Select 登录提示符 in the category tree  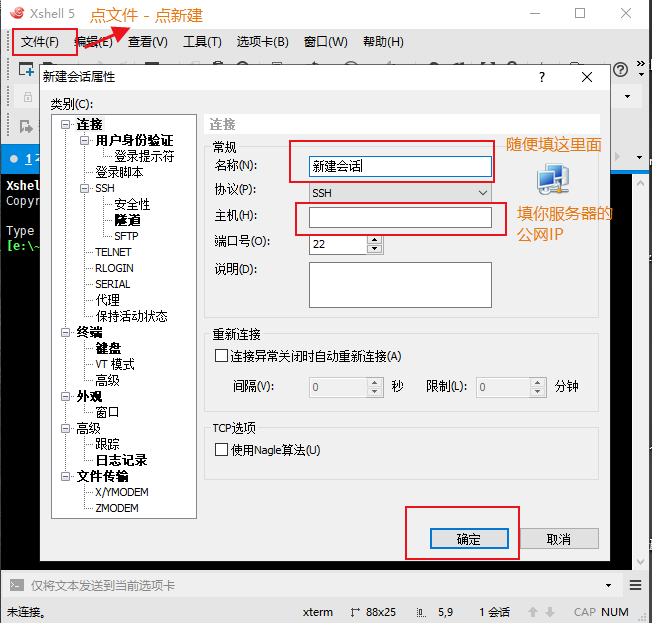pyautogui.click(x=144, y=156)
